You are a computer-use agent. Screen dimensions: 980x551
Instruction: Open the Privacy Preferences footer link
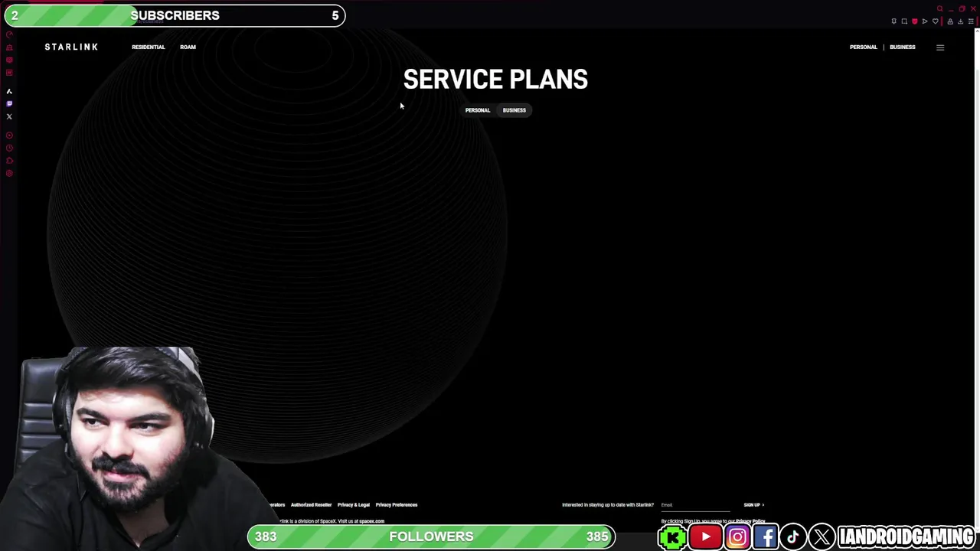pyautogui.click(x=396, y=505)
